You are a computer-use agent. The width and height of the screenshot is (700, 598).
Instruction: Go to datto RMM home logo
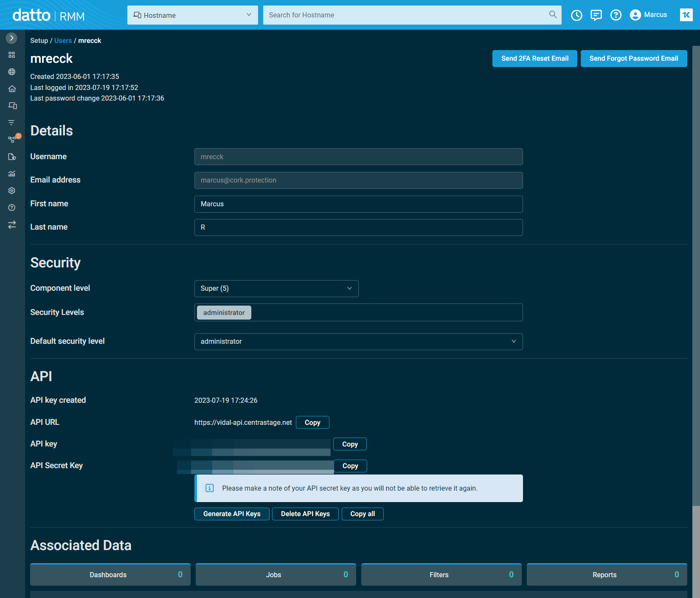(x=48, y=16)
